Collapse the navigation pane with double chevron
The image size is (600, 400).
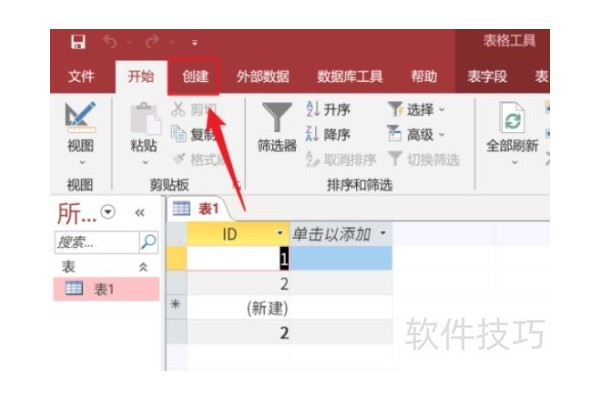(x=140, y=213)
